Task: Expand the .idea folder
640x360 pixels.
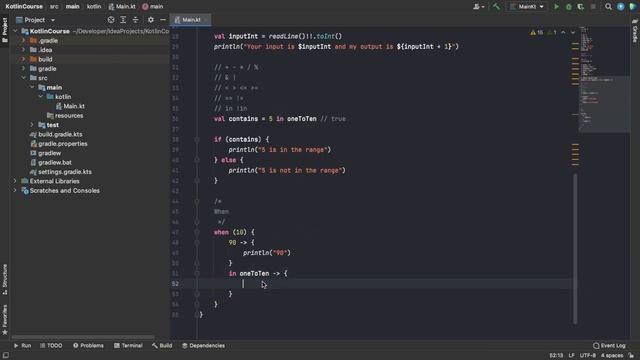Action: tap(23, 50)
